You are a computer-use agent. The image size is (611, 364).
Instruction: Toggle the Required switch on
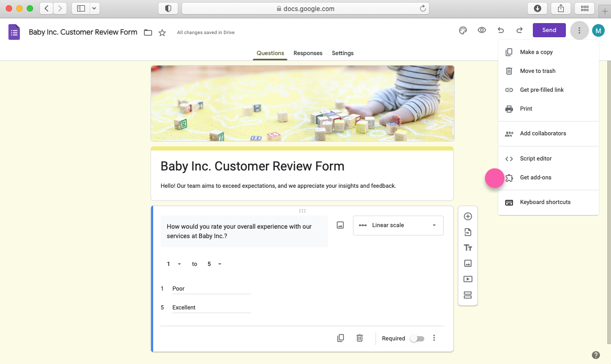417,339
